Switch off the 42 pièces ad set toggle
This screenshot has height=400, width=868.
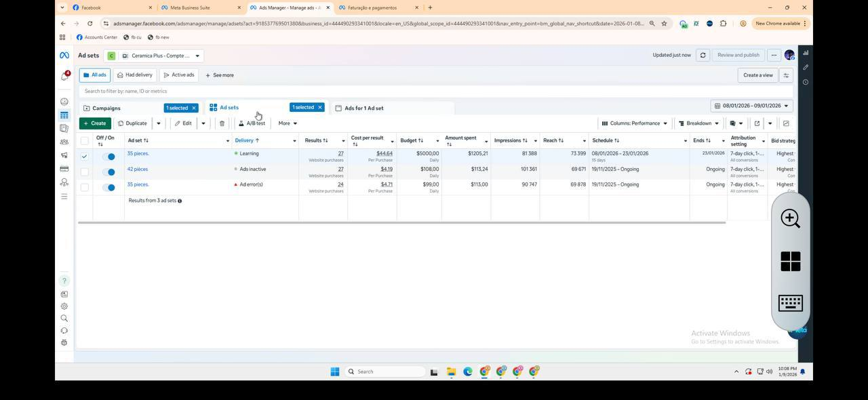point(108,172)
